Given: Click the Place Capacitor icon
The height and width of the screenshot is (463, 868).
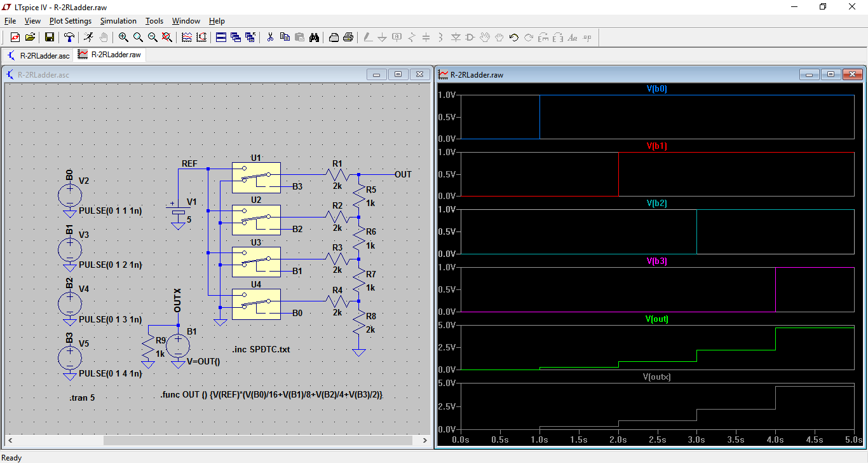Looking at the screenshot, I should click(426, 38).
